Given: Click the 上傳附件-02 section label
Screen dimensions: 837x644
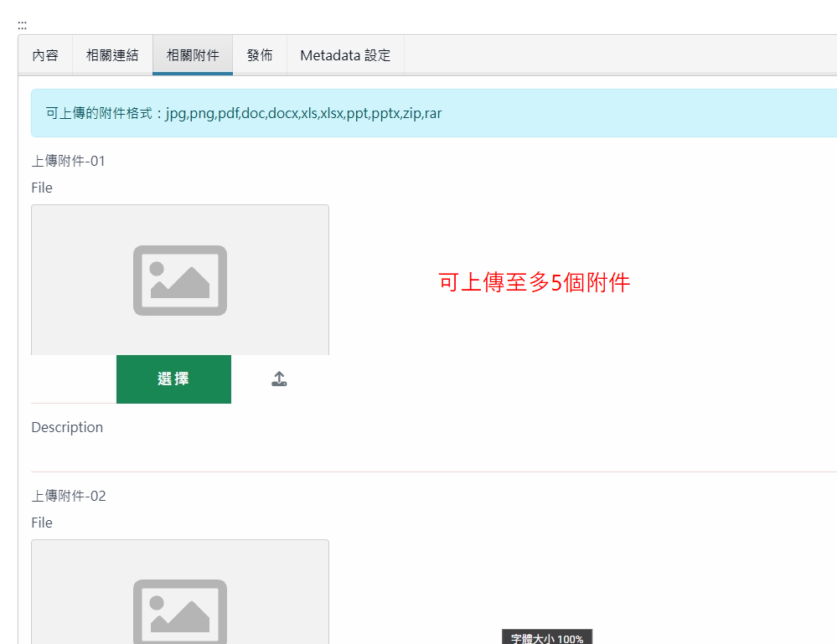Looking at the screenshot, I should click(68, 495).
